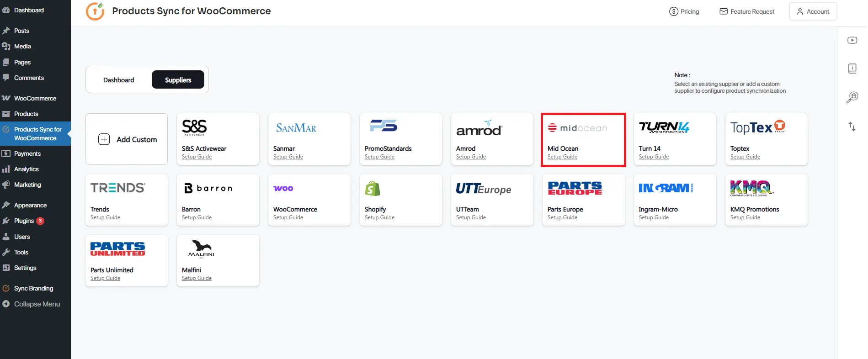Image resolution: width=868 pixels, height=359 pixels.
Task: Open the video tutorial icon in right sidebar
Action: pyautogui.click(x=852, y=40)
